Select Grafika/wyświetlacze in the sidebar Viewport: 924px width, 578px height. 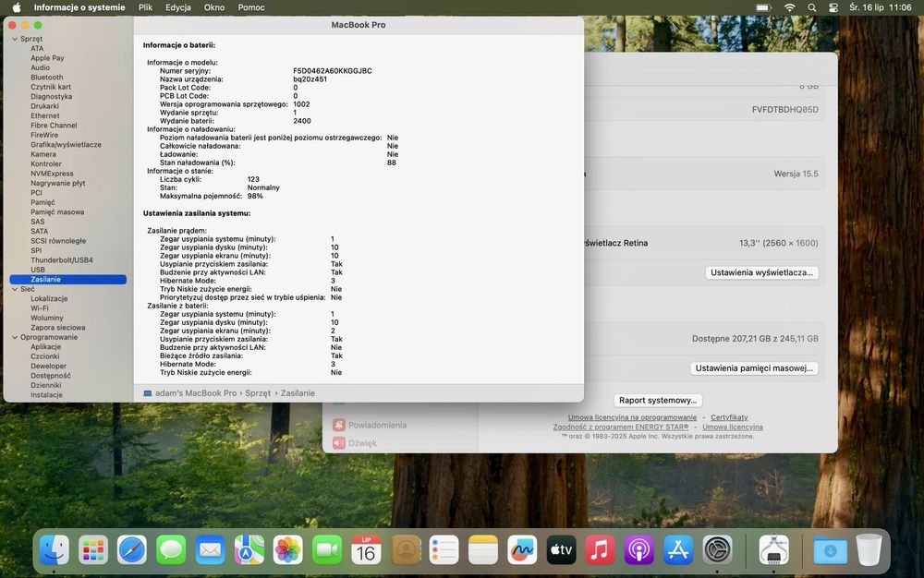66,145
